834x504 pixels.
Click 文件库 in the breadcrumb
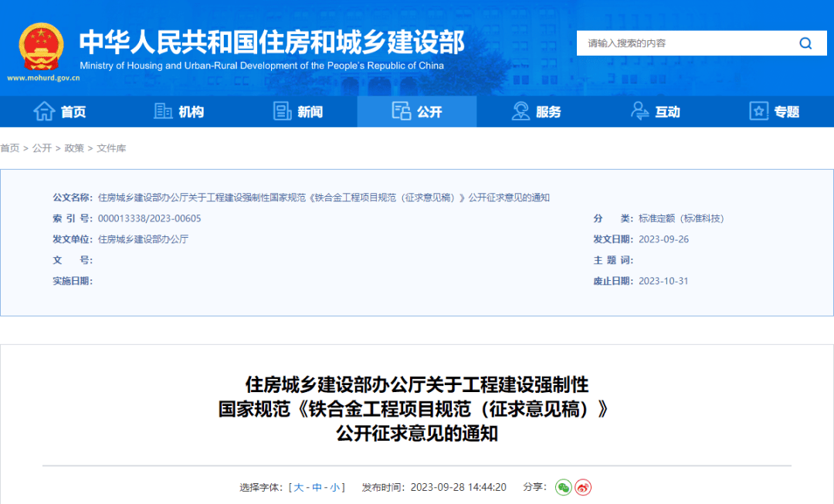pos(111,148)
